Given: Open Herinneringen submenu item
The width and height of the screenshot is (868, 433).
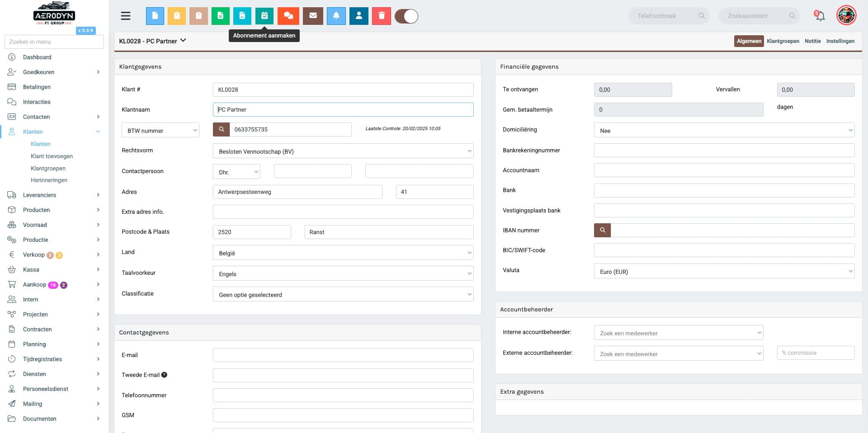Looking at the screenshot, I should 49,180.
